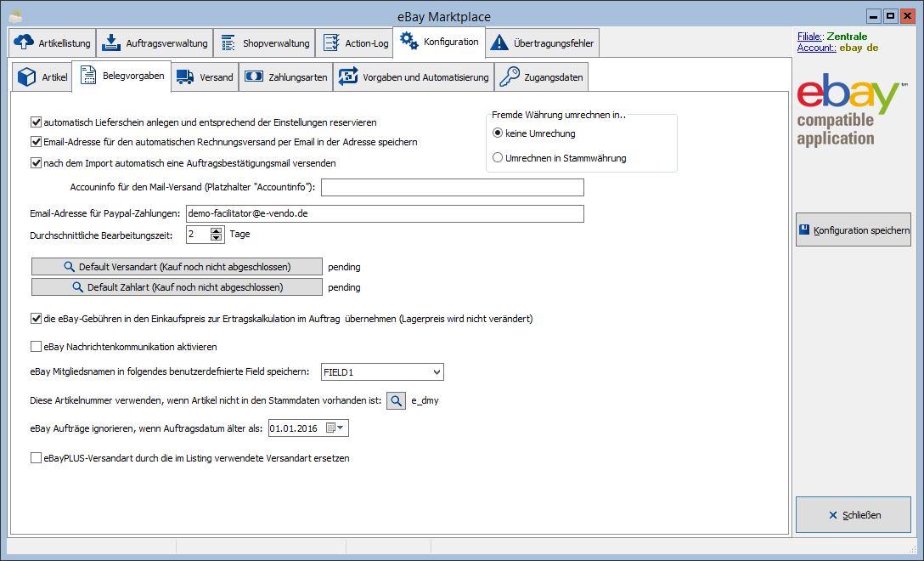Click Default Versandart button
Viewport: 924px width, 561px height.
tap(177, 267)
